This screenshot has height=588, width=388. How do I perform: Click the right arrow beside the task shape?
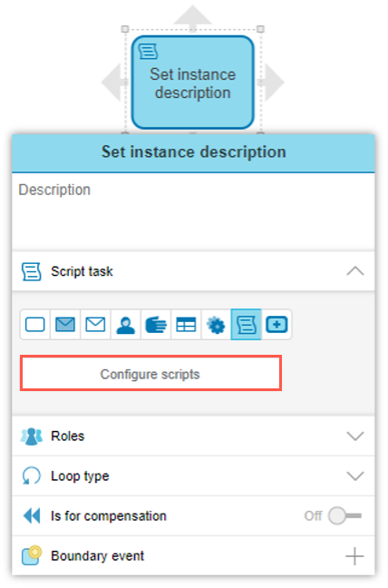tap(273, 83)
